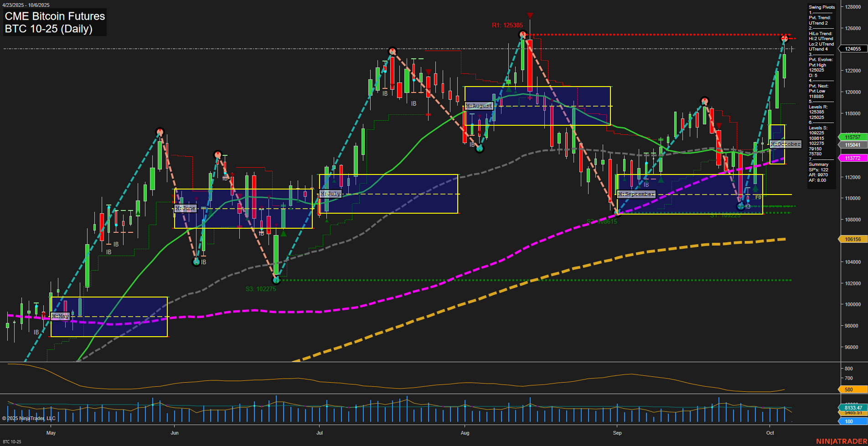Click the most recent October swing high marker

(785, 39)
